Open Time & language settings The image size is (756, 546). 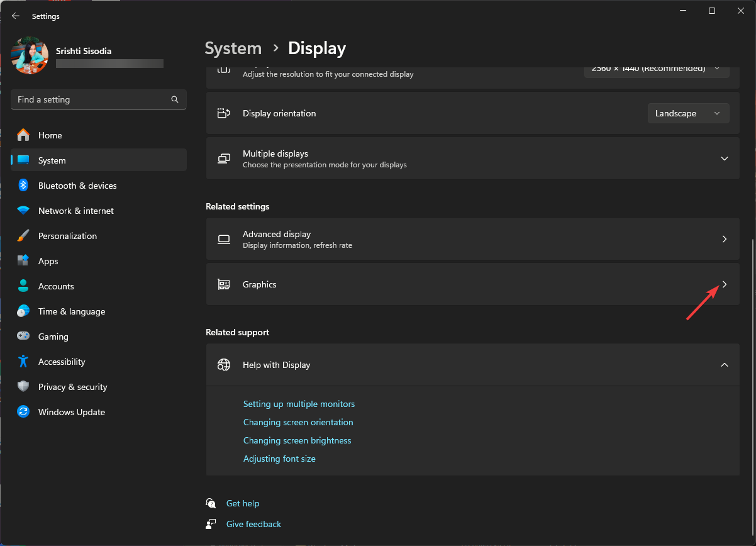(x=99, y=311)
